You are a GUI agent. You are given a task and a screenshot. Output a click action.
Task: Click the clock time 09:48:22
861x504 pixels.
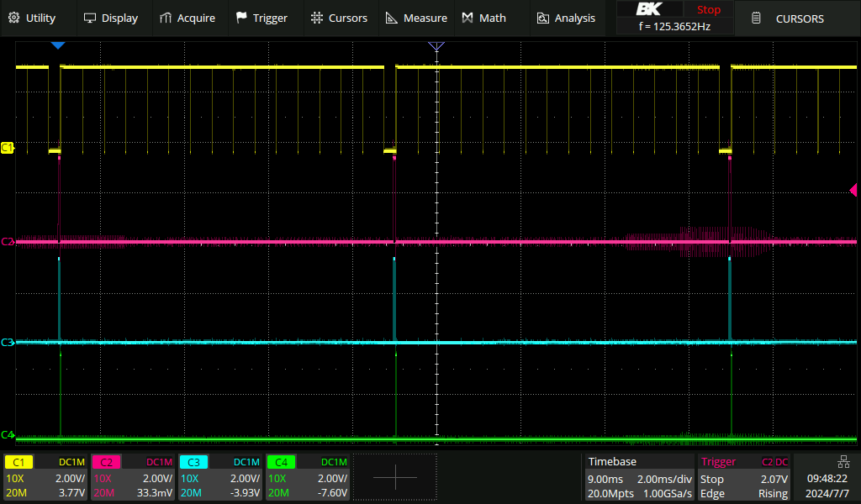point(827,479)
